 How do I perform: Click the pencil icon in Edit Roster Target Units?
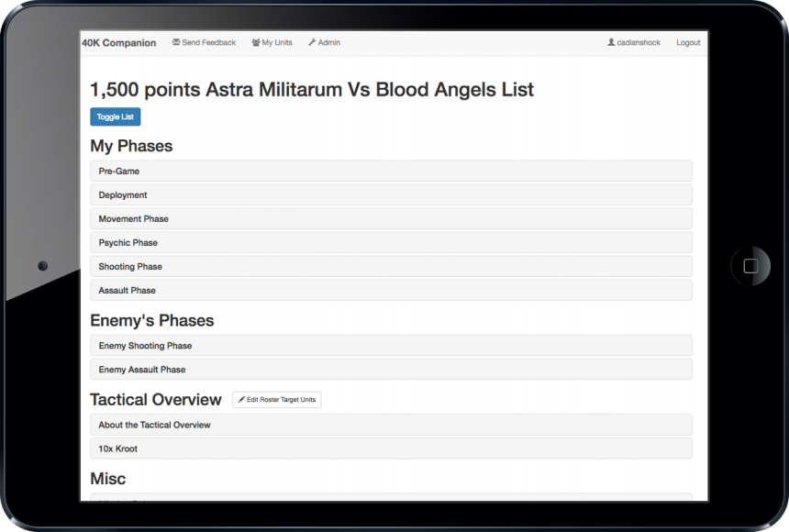(241, 400)
